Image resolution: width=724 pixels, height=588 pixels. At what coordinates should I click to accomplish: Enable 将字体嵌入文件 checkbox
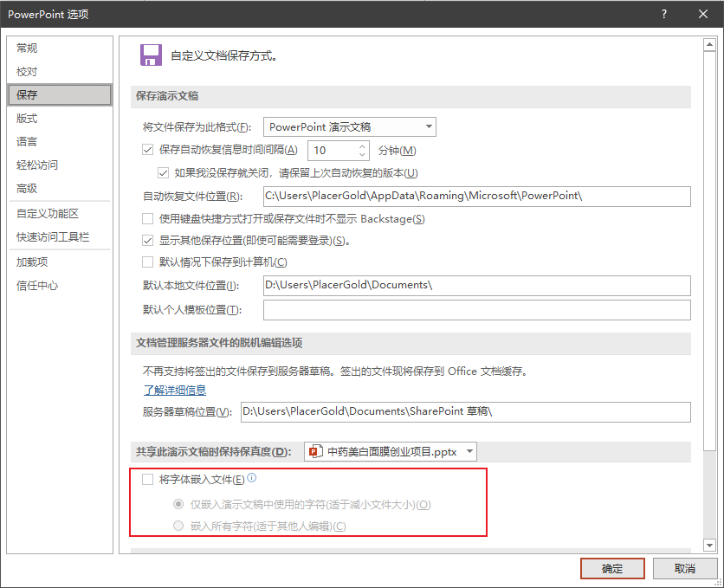[148, 480]
